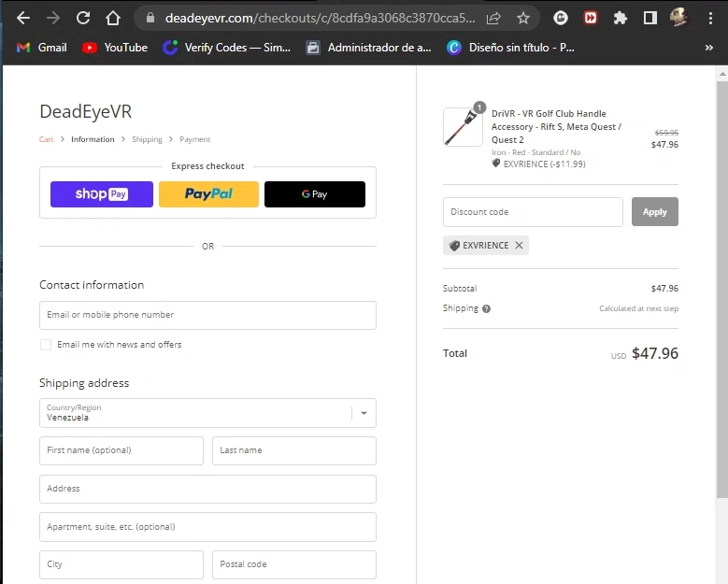Click the page vertical scrollbar
This screenshot has width=728, height=584.
click(722, 288)
